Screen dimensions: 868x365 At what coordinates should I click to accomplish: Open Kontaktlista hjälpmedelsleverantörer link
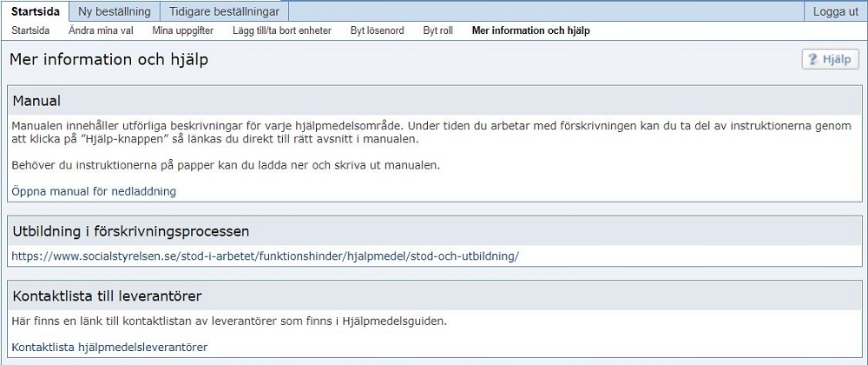pos(109,348)
